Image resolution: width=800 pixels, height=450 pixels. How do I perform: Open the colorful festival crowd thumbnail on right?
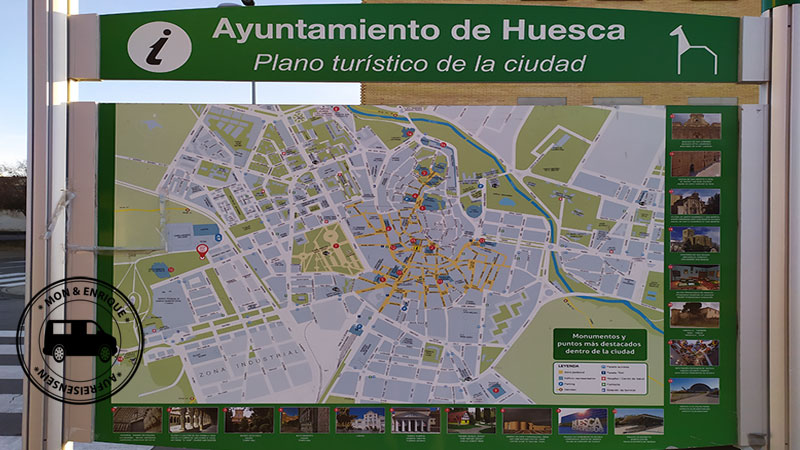[694, 353]
